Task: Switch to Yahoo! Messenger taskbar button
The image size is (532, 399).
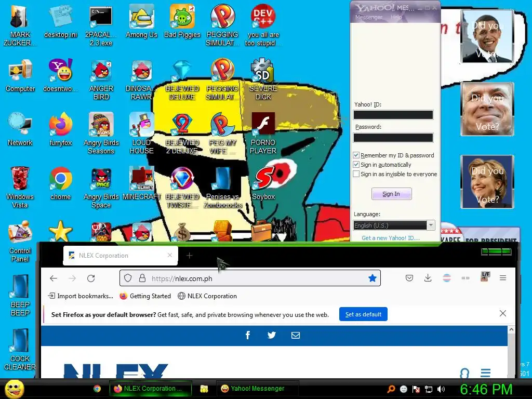Action: click(258, 389)
